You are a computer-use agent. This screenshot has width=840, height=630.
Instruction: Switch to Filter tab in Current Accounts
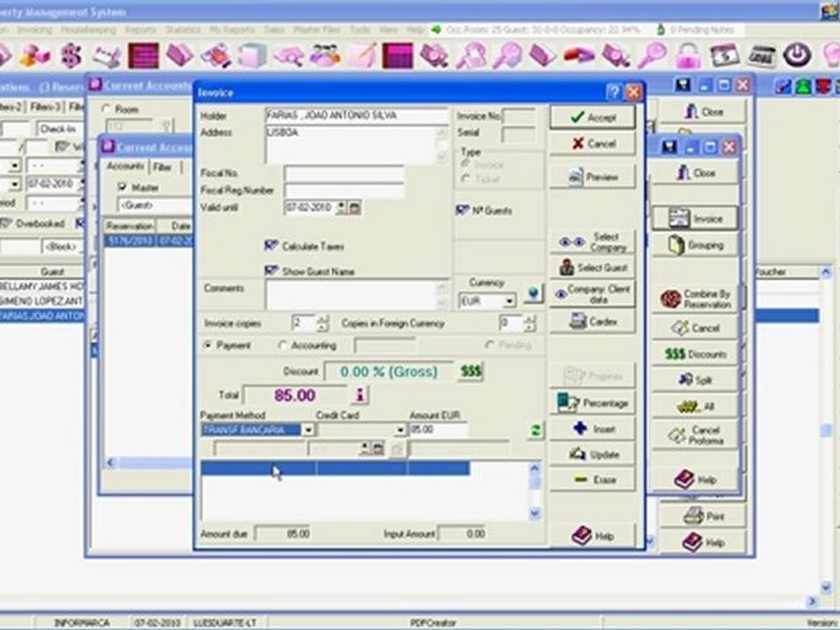pyautogui.click(x=163, y=167)
